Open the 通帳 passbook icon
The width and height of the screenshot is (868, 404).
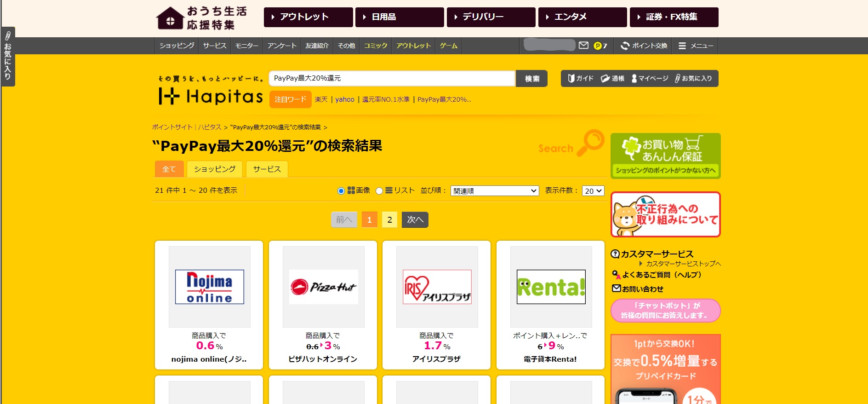coord(612,78)
